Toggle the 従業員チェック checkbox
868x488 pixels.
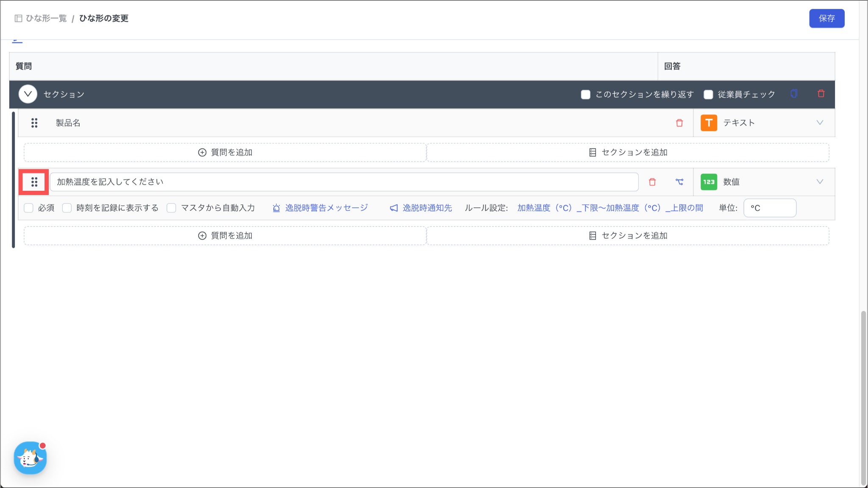point(708,95)
